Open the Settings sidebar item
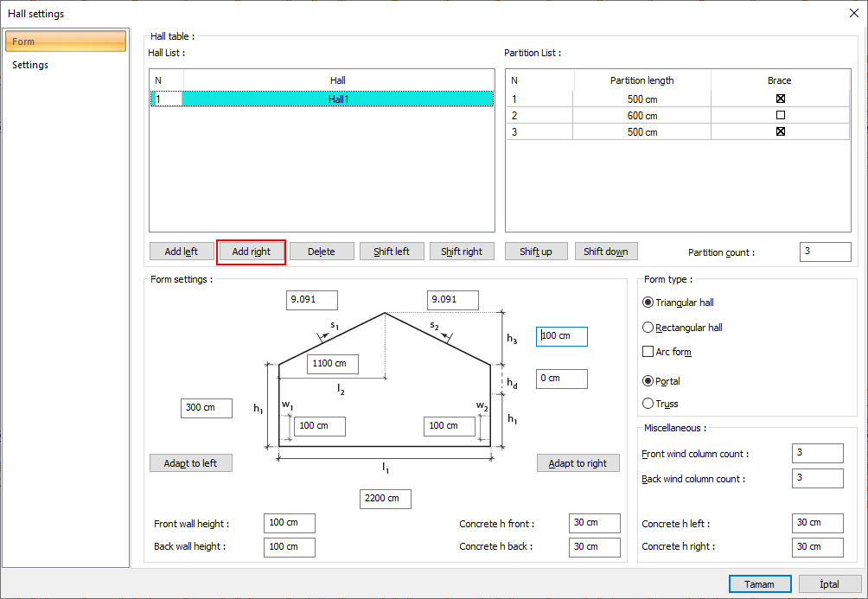The width and height of the screenshot is (868, 599). tap(30, 65)
